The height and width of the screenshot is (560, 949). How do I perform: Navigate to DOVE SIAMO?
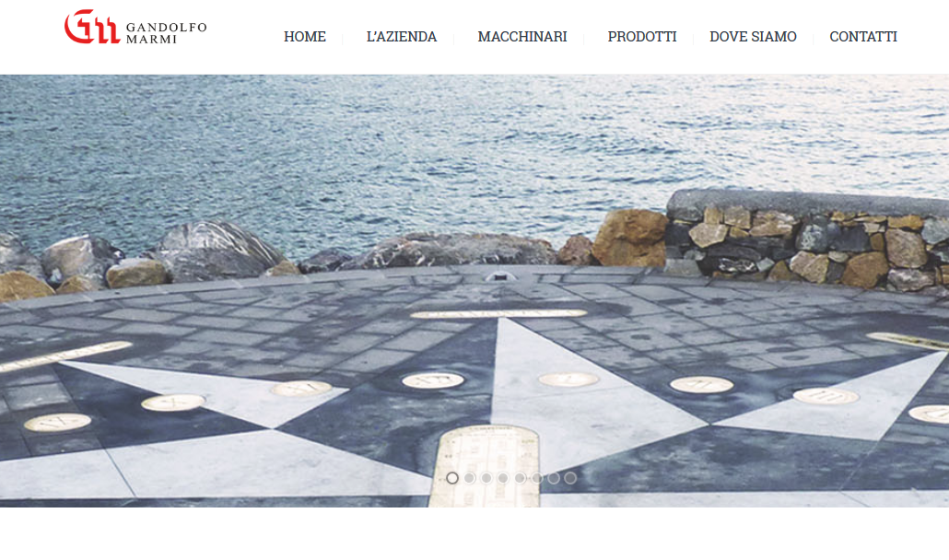click(753, 36)
